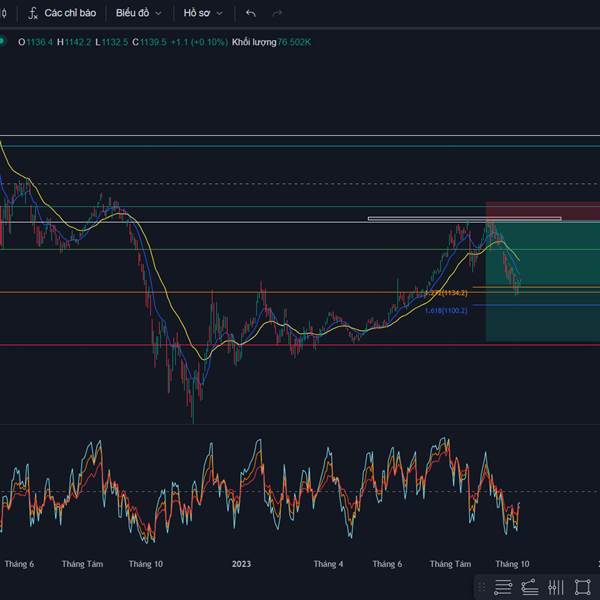600x600 pixels.
Task: Select the Close price value C1139.5
Action: [x=149, y=42]
